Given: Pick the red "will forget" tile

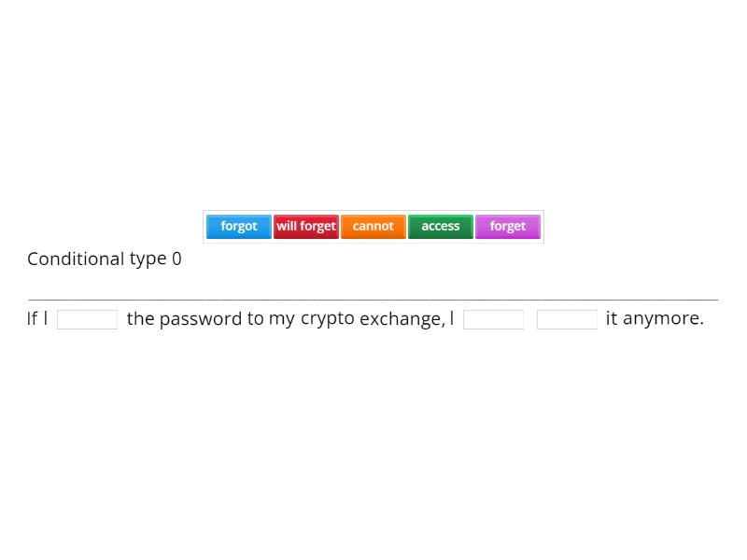Looking at the screenshot, I should [x=306, y=227].
